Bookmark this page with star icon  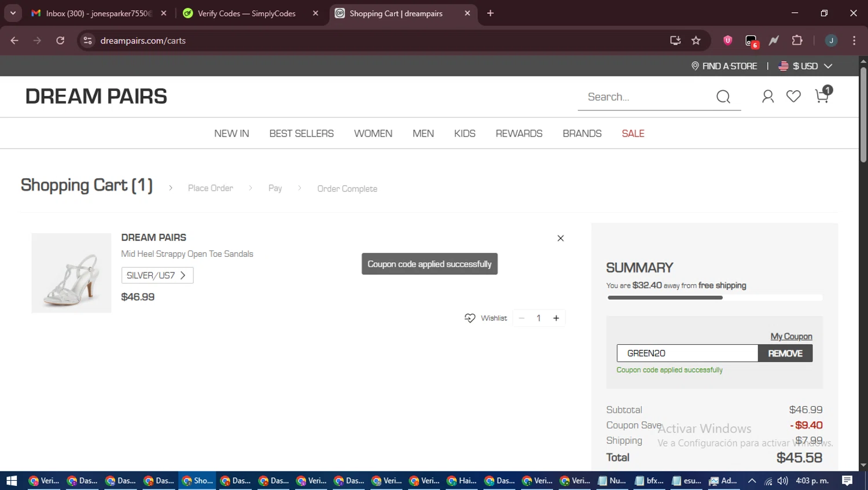pos(696,40)
